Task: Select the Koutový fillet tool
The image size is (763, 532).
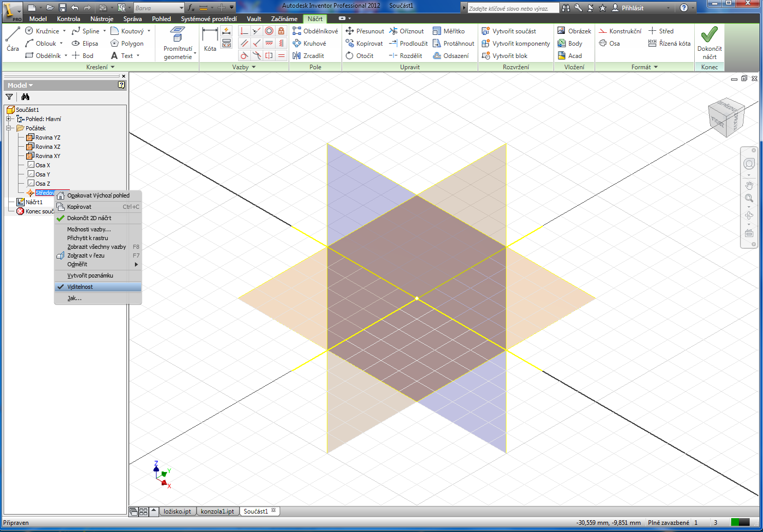Action: coord(127,31)
